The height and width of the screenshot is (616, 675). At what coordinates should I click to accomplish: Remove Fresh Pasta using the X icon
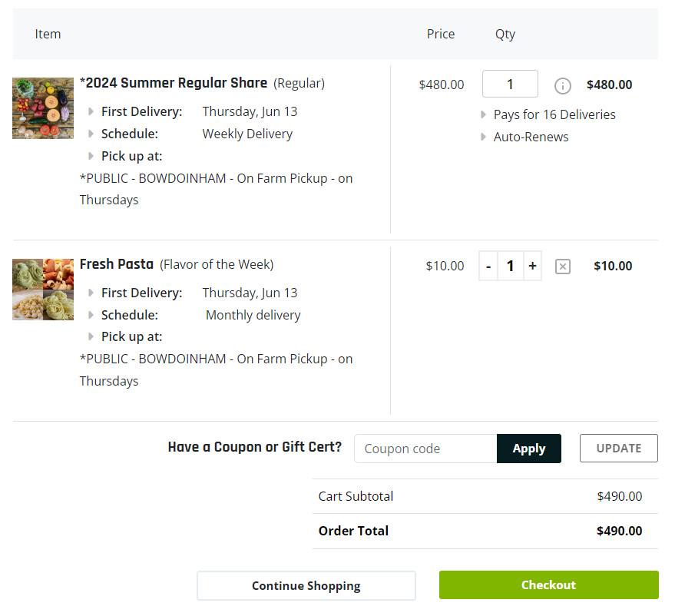tap(563, 267)
